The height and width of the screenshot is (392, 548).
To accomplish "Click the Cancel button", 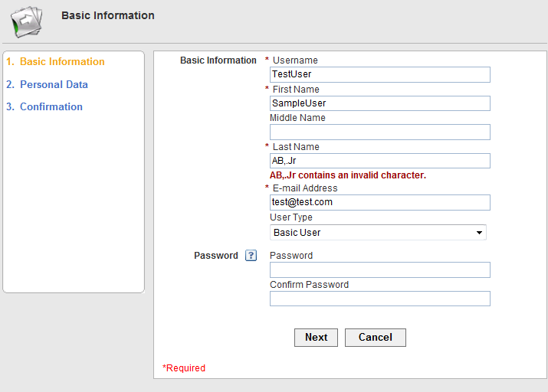I will pyautogui.click(x=376, y=338).
